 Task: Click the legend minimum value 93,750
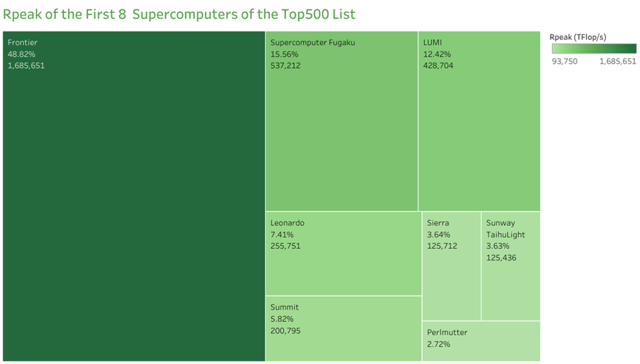coord(565,62)
